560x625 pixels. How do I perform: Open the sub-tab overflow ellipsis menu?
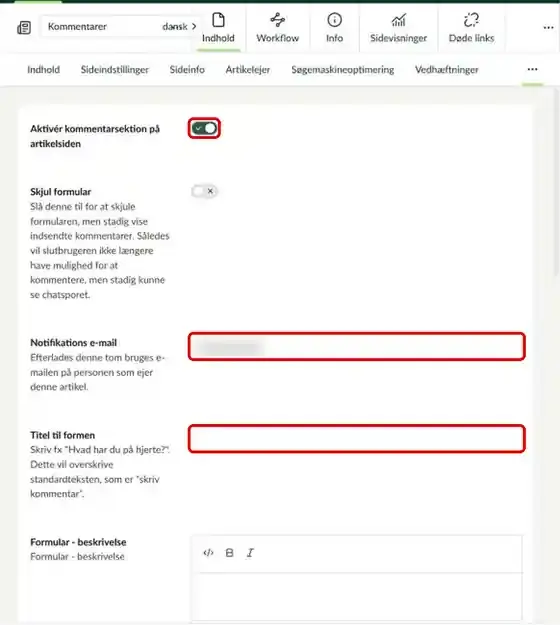point(532,69)
